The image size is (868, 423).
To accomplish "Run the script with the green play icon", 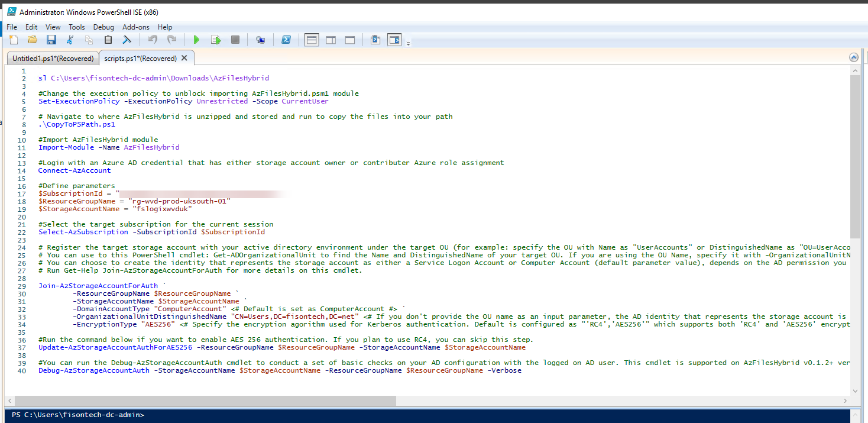I will [x=197, y=40].
